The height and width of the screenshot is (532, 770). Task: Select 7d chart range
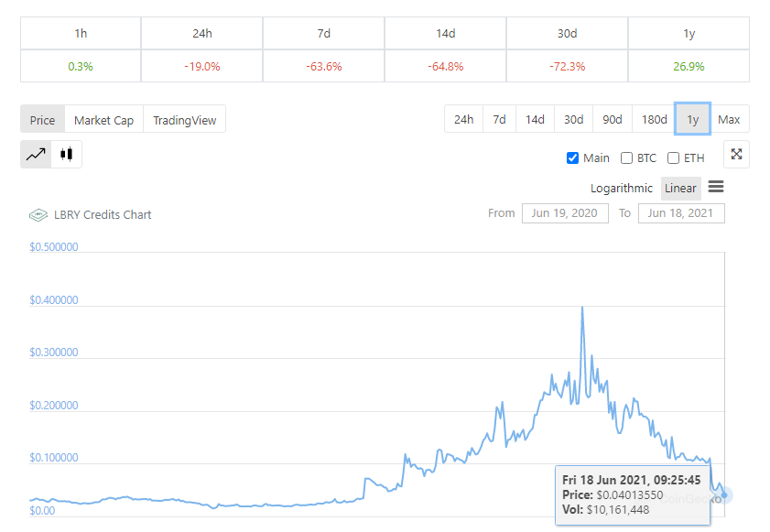[499, 119]
